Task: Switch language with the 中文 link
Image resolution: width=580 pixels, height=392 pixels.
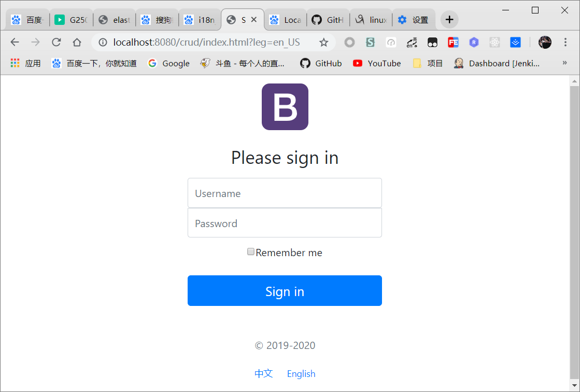Action: pyautogui.click(x=264, y=373)
